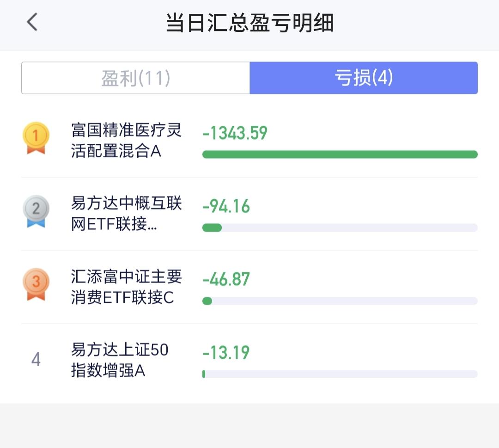Viewport: 499px width, 448px height.
Task: Open 易方达中概互联网ETF联接 fund
Action: click(x=126, y=214)
